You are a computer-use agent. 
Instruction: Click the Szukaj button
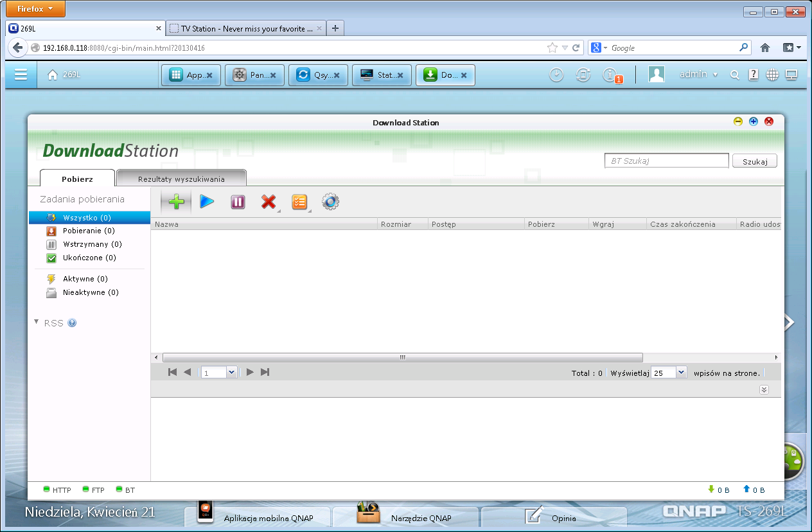(755, 161)
